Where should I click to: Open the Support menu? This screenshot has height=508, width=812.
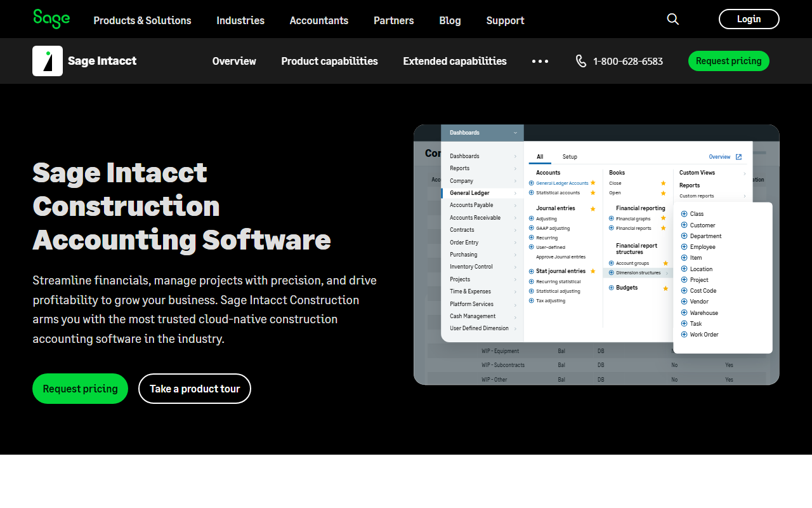tap(505, 20)
